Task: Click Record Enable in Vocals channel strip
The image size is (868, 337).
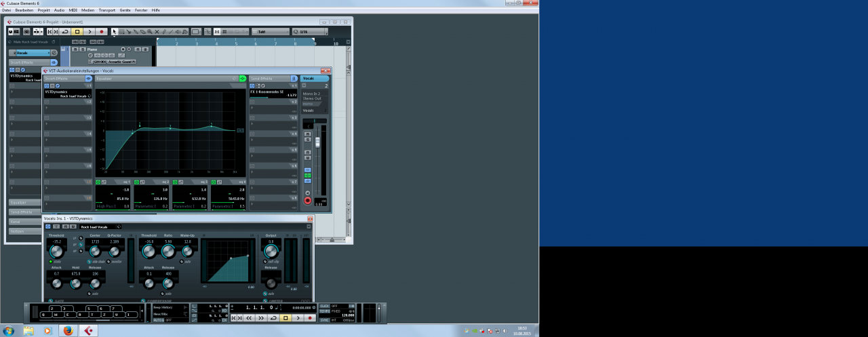Action: coord(308,201)
